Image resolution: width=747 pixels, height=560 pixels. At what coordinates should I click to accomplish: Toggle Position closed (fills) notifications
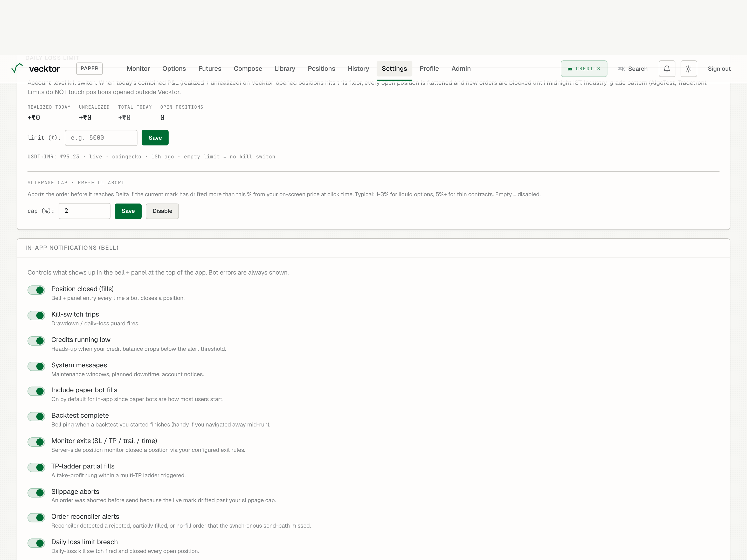36,290
